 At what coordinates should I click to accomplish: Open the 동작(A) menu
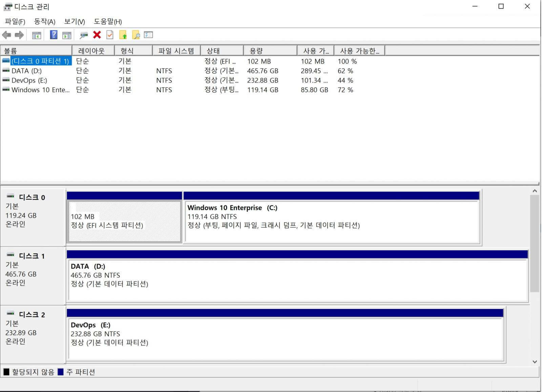pos(44,22)
